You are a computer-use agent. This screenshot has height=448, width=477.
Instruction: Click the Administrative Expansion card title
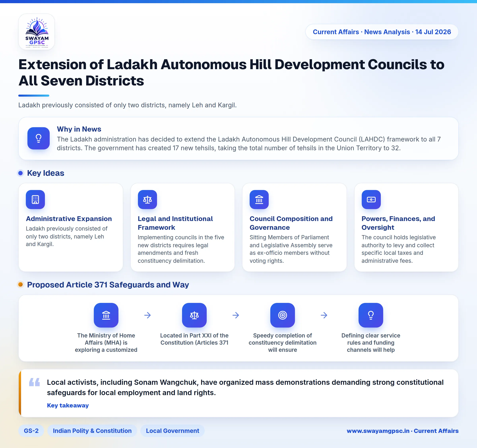[x=69, y=219]
